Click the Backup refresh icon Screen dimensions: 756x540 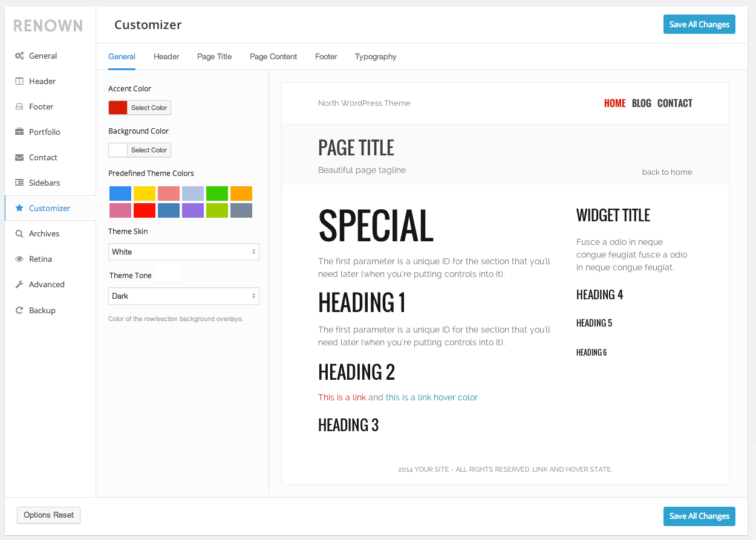(x=19, y=310)
